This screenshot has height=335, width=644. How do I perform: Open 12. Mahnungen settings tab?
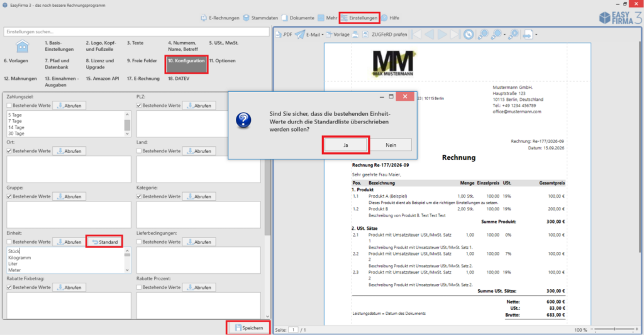(x=20, y=79)
